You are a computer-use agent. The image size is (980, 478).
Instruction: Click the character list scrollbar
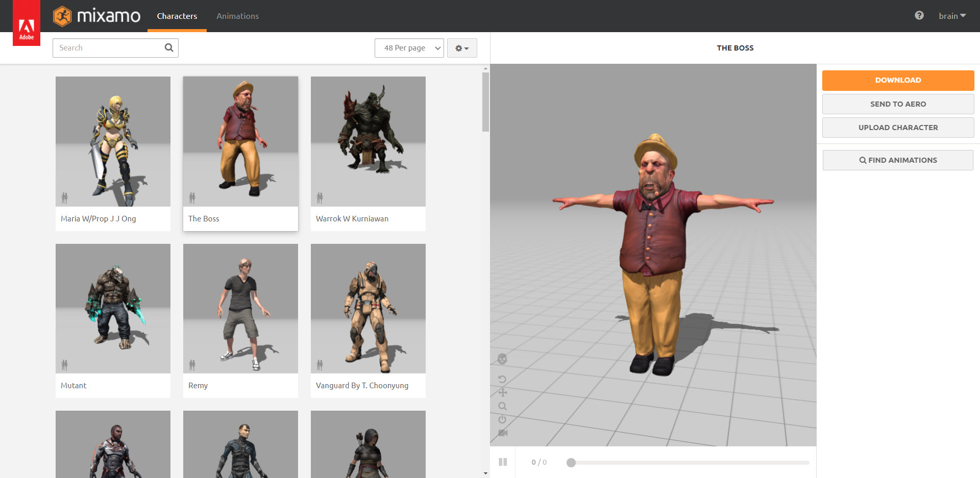click(x=485, y=102)
